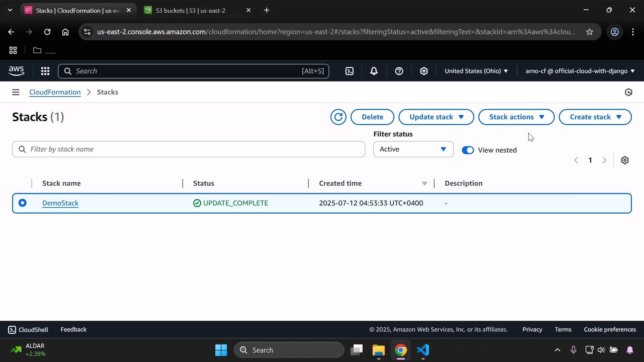Toggle the View nested switch
This screenshot has width=644, height=362.
tap(468, 150)
